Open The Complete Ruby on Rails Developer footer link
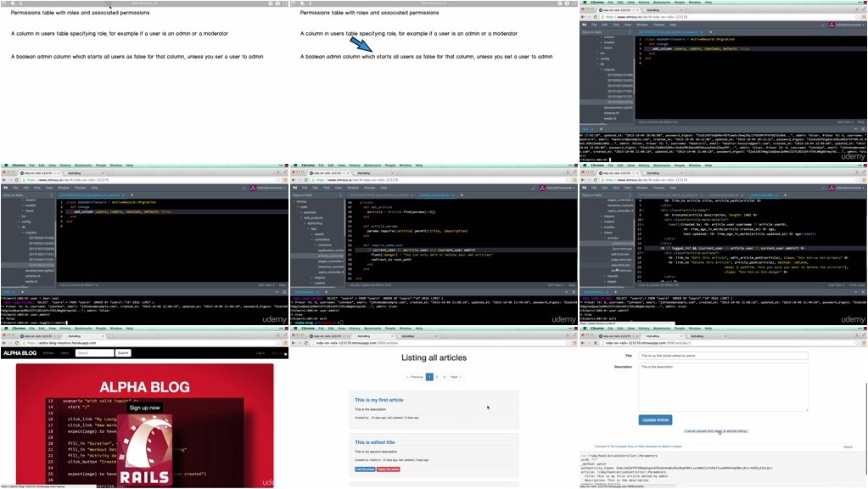Viewport: 868px width, 489px height. pyautogui.click(x=646, y=447)
